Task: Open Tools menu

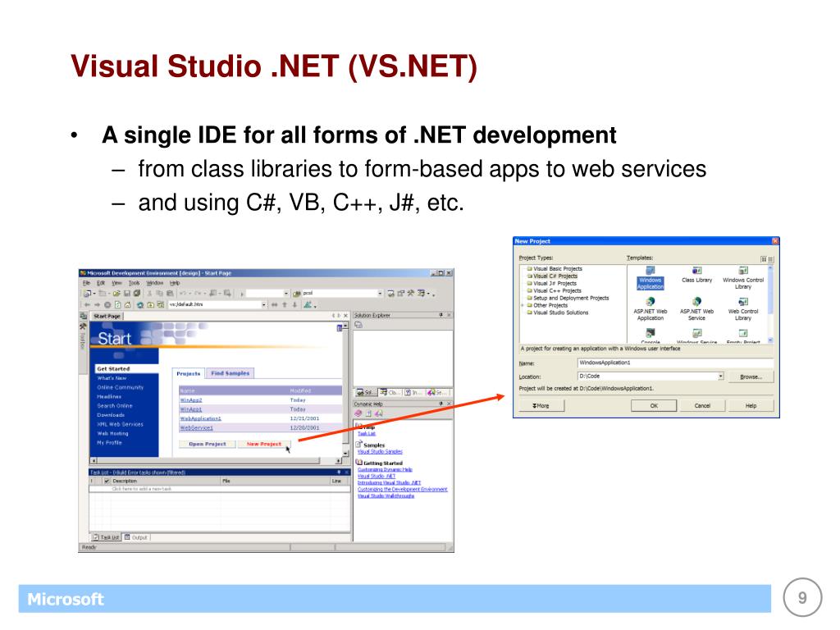Action: pyautogui.click(x=134, y=283)
